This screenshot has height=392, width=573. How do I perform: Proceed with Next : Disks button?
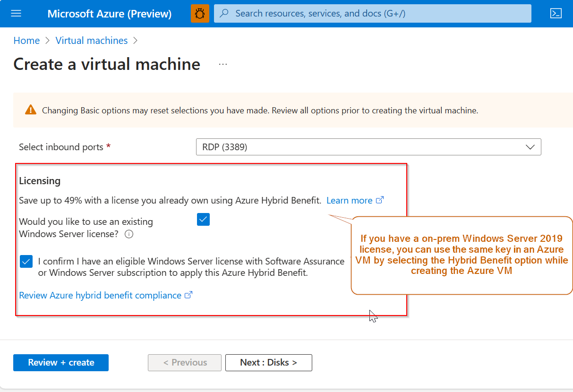coord(269,363)
